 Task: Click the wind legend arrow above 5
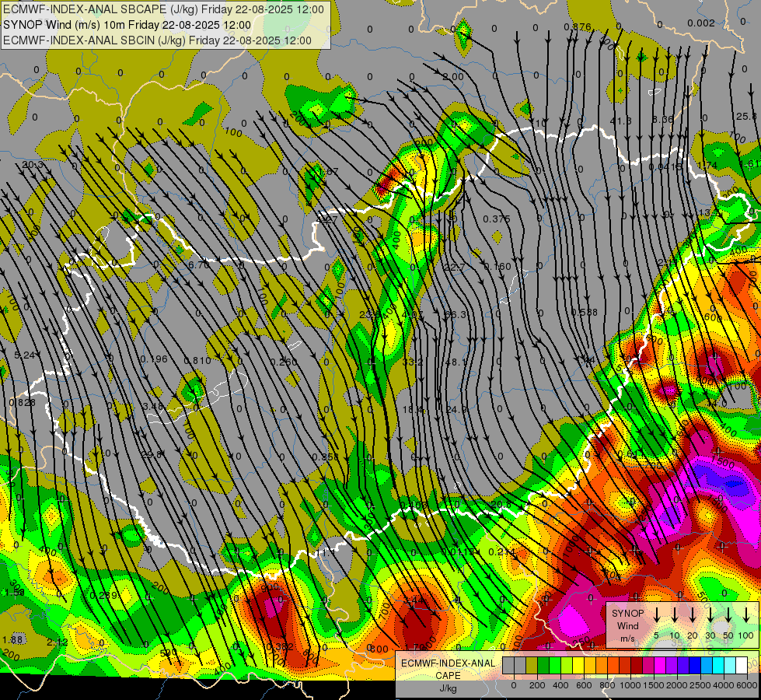point(657,614)
